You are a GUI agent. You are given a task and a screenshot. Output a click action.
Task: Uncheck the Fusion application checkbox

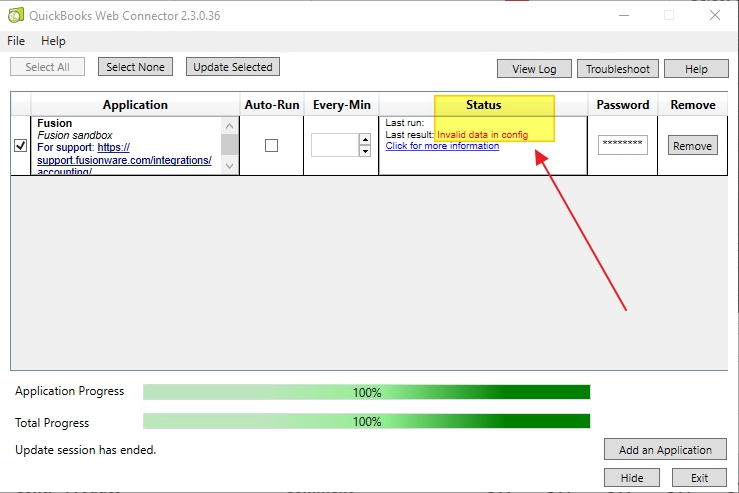click(21, 146)
